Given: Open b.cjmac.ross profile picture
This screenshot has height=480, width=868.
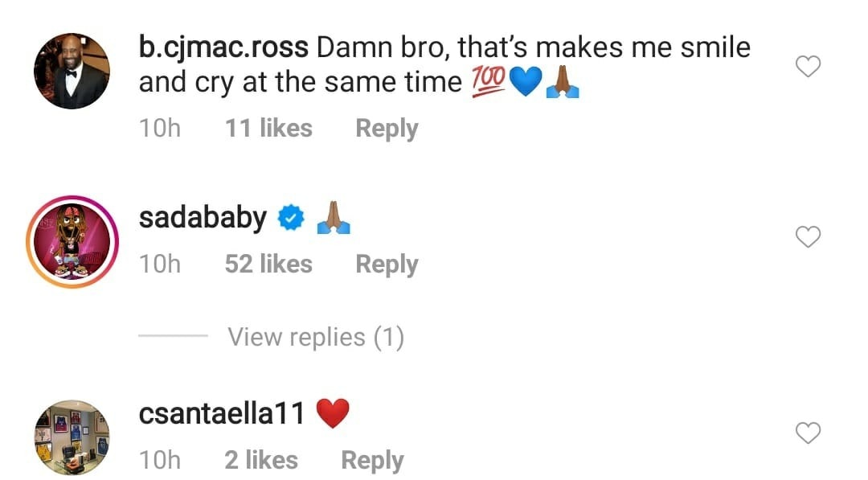Looking at the screenshot, I should pyautogui.click(x=71, y=71).
